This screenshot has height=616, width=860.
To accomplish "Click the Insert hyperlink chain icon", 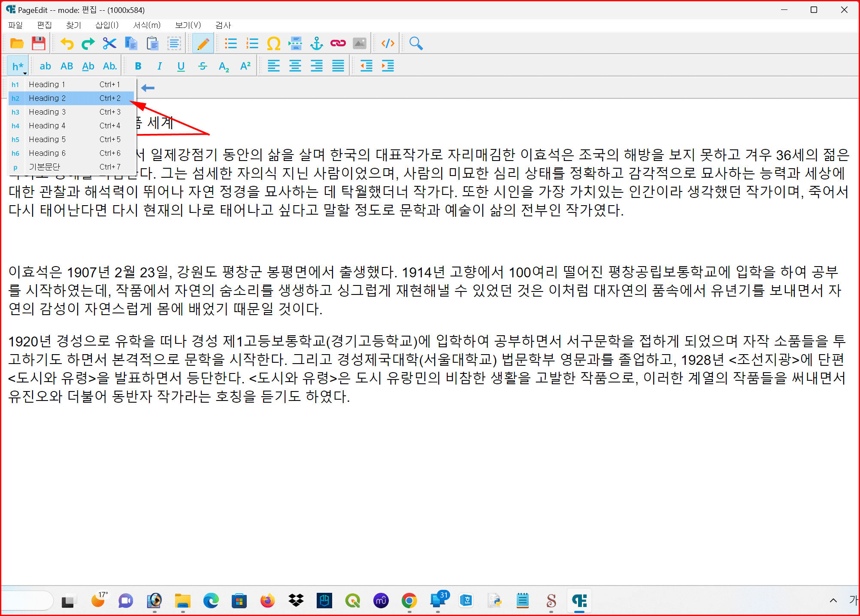I will click(338, 43).
